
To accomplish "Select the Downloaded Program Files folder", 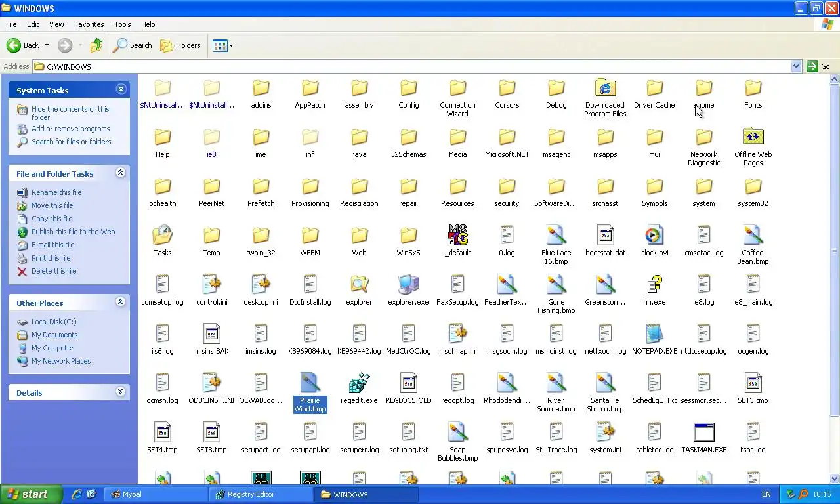I will (605, 96).
